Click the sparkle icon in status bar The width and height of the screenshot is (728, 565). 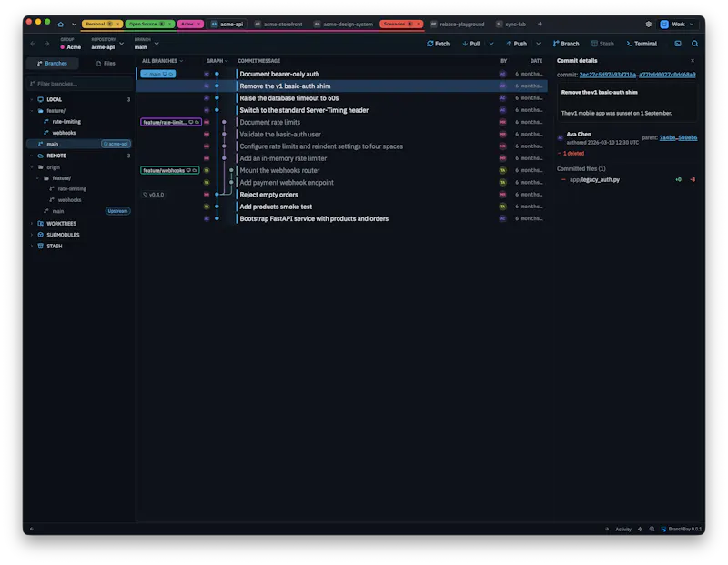click(640, 530)
